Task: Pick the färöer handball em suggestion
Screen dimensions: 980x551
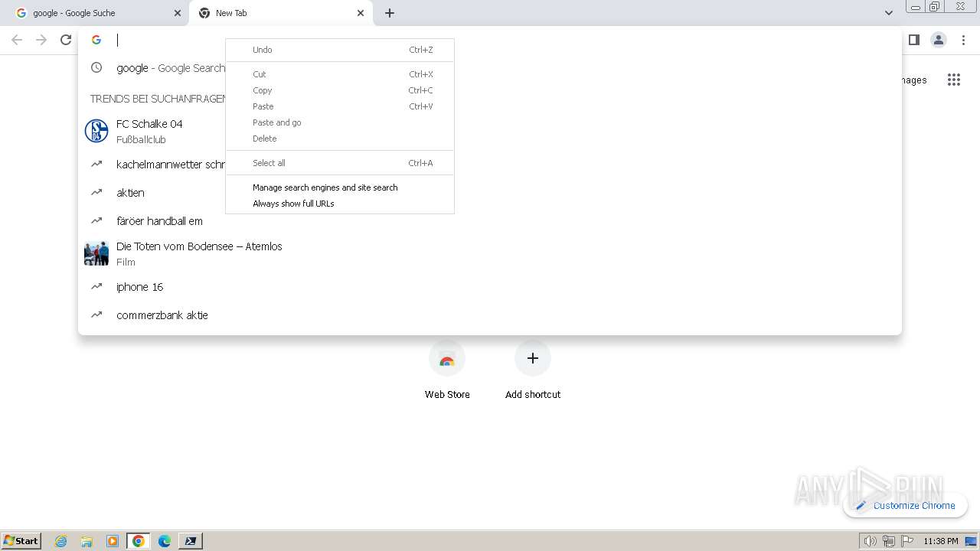Action: tap(490, 220)
